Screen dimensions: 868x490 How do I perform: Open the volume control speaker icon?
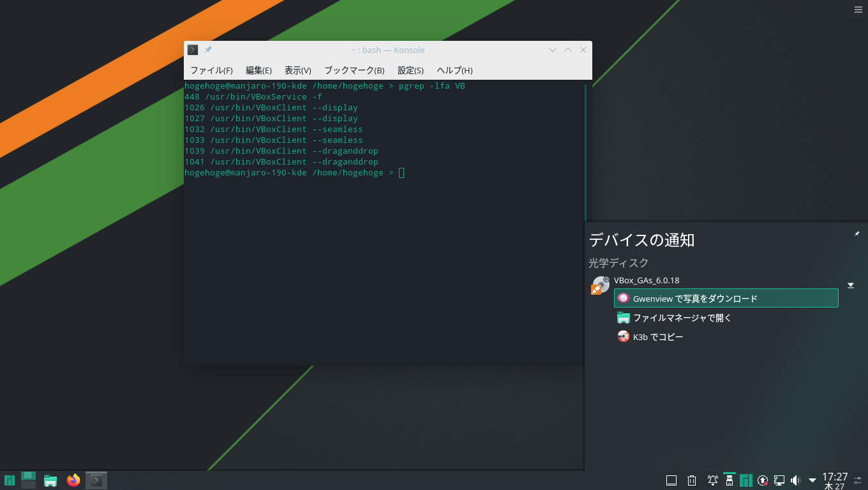click(795, 480)
